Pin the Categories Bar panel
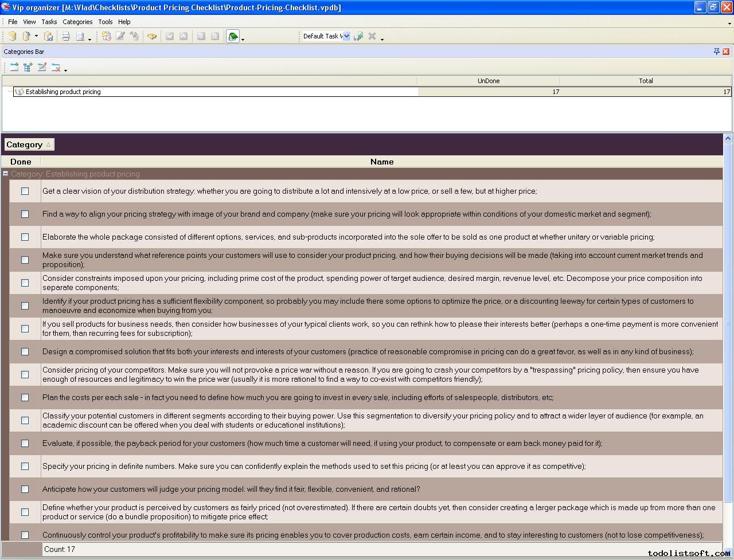Image resolution: width=734 pixels, height=560 pixels. (716, 52)
